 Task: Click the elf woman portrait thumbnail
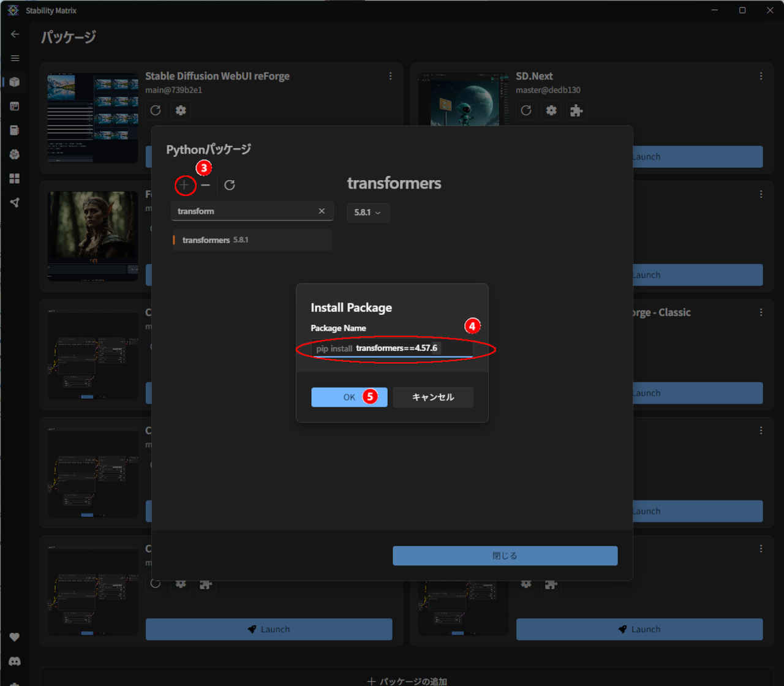coord(92,236)
